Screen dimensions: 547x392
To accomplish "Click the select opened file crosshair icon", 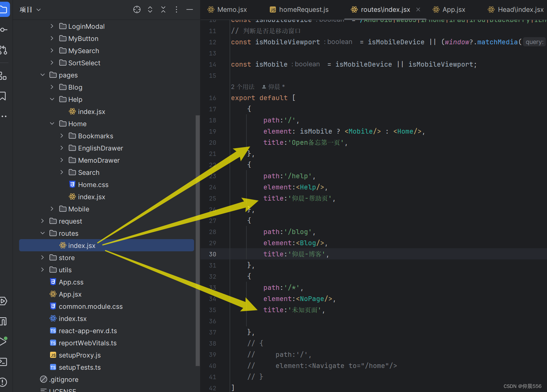I will tap(137, 9).
